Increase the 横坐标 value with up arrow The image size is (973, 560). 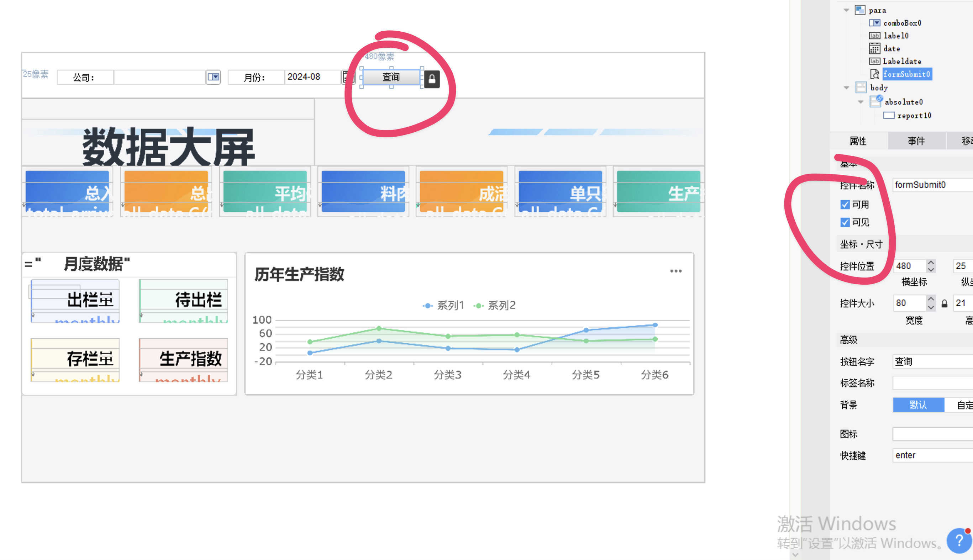pyautogui.click(x=931, y=262)
